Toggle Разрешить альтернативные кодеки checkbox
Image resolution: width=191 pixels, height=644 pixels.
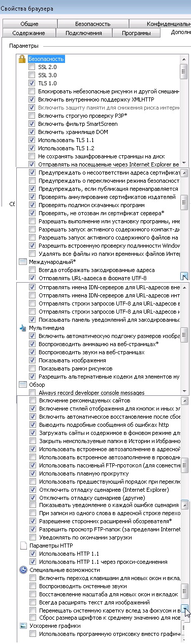33,377
